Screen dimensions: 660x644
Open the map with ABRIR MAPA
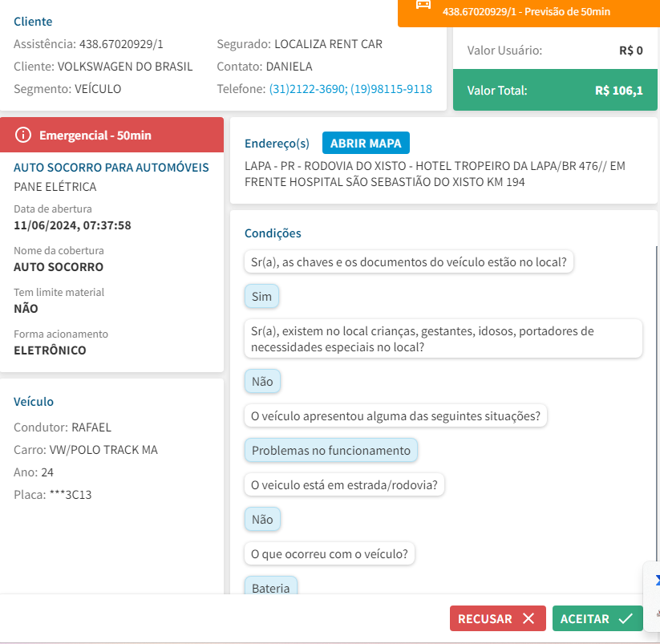click(x=366, y=143)
